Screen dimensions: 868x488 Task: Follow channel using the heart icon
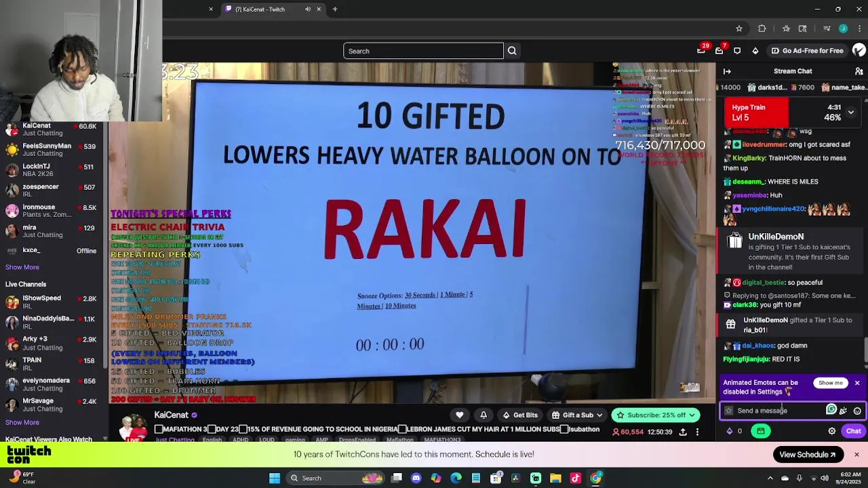click(460, 415)
